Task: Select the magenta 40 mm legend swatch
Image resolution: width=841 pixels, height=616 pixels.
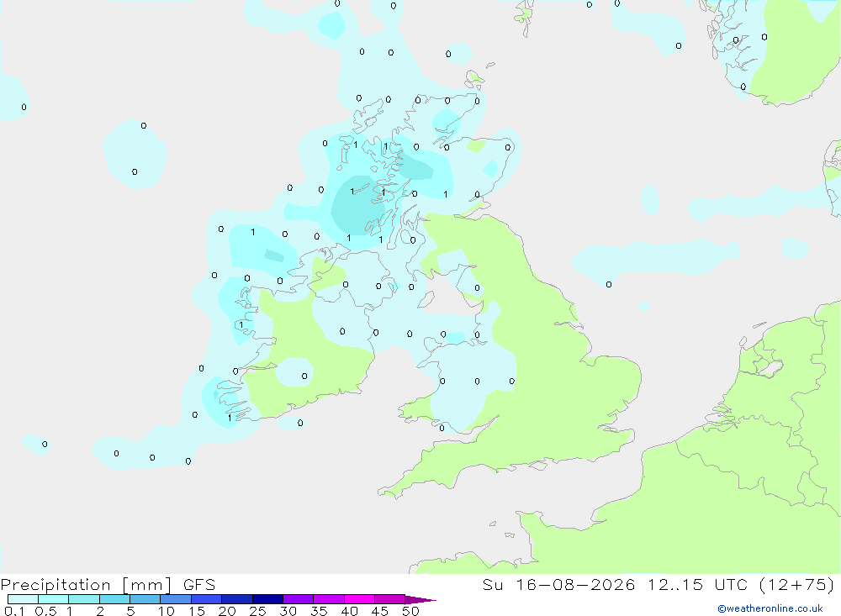Action: tap(359, 599)
